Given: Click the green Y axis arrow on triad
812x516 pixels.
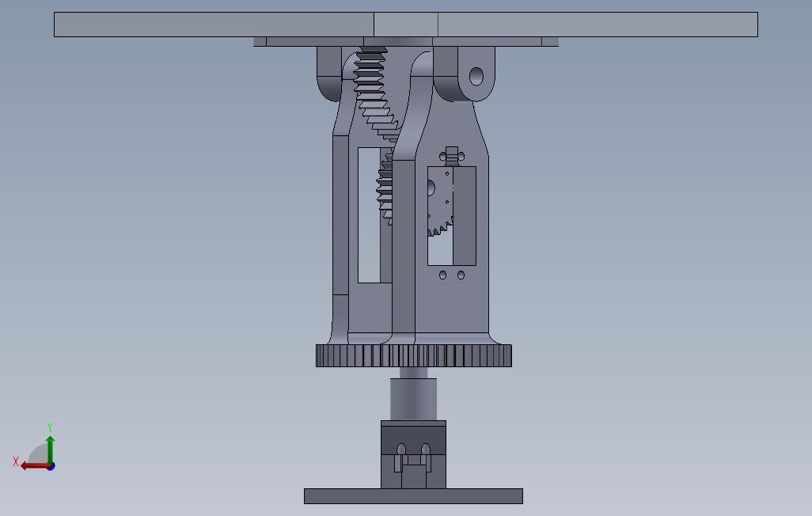Looking at the screenshot, I should (x=50, y=450).
